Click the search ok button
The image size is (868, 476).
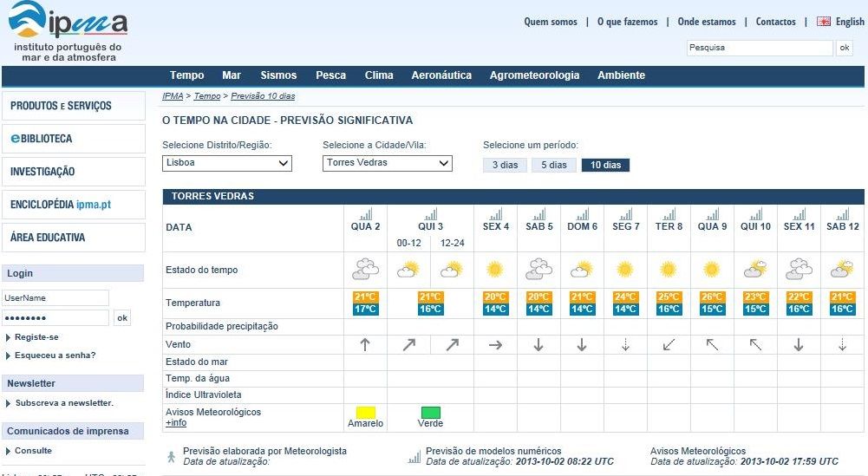click(x=845, y=48)
